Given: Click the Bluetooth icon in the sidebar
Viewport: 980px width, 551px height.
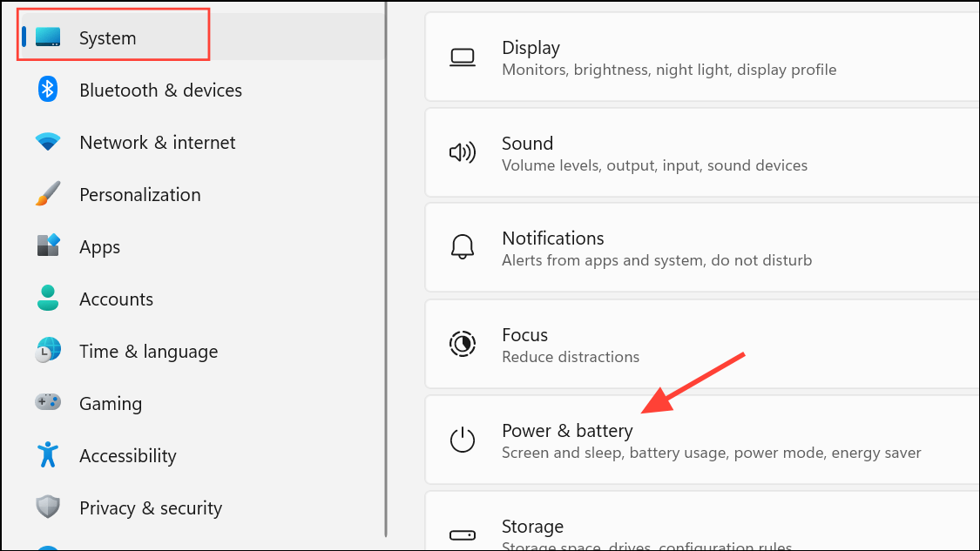Looking at the screenshot, I should tap(48, 90).
